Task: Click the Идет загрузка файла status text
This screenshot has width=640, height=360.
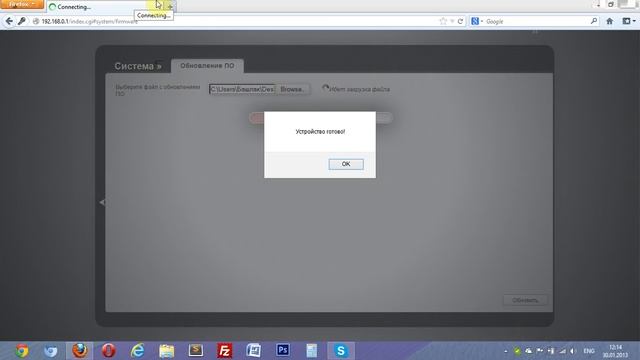Action: (x=360, y=89)
